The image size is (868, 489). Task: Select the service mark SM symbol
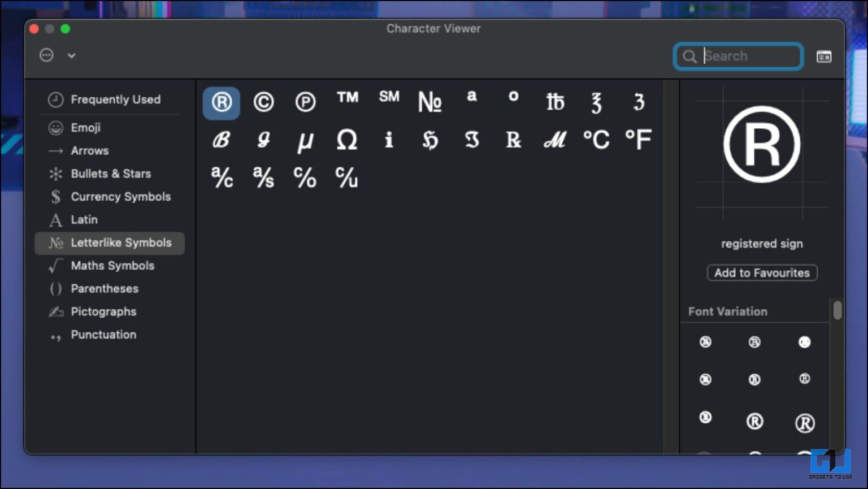388,98
